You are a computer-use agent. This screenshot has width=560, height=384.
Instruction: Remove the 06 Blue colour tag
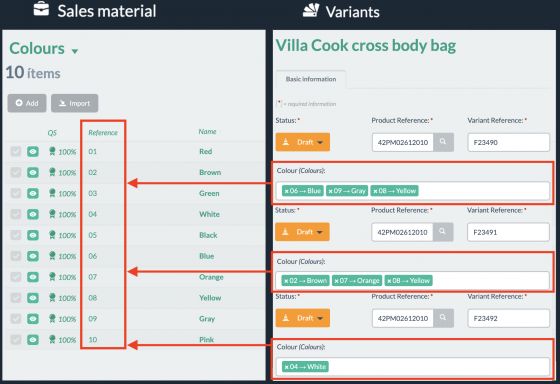pyautogui.click(x=286, y=191)
